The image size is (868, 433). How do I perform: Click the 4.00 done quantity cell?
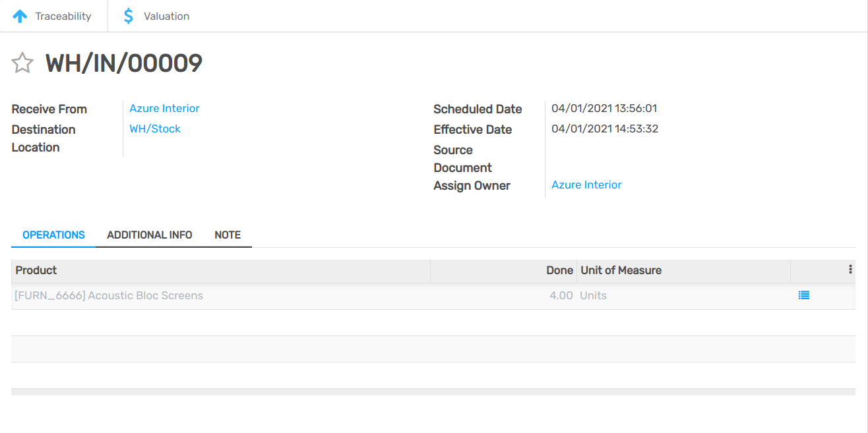coord(561,296)
